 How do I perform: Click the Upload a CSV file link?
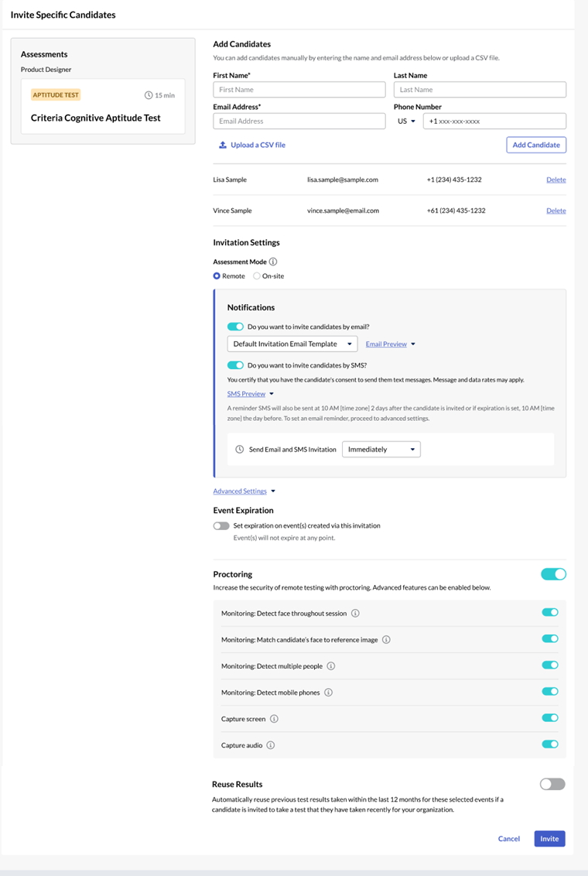tap(258, 145)
